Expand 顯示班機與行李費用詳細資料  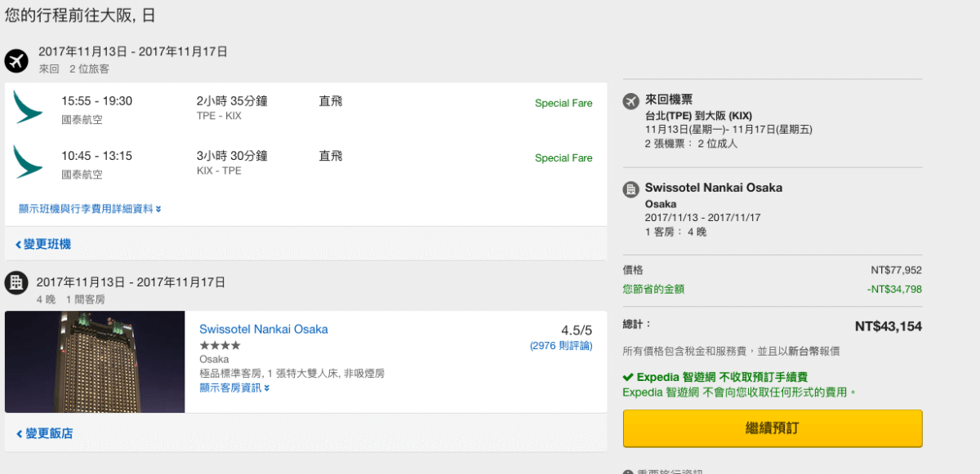(x=90, y=209)
